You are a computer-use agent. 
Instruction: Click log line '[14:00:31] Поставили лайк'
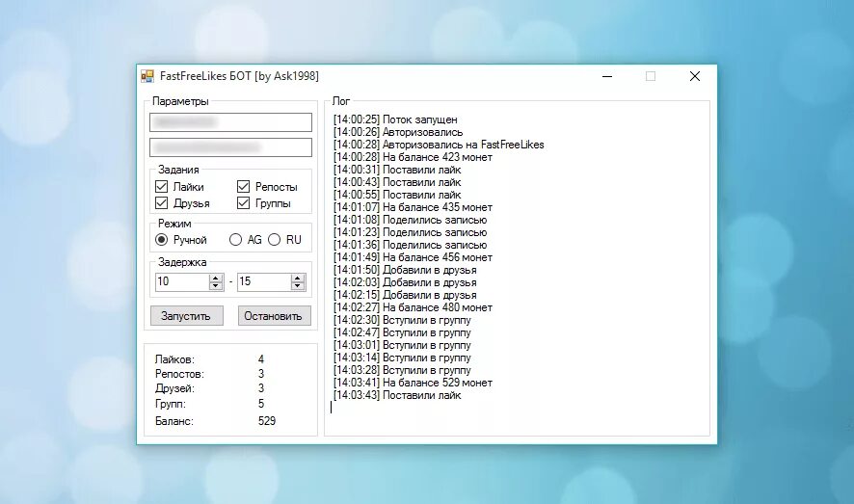[x=397, y=170]
